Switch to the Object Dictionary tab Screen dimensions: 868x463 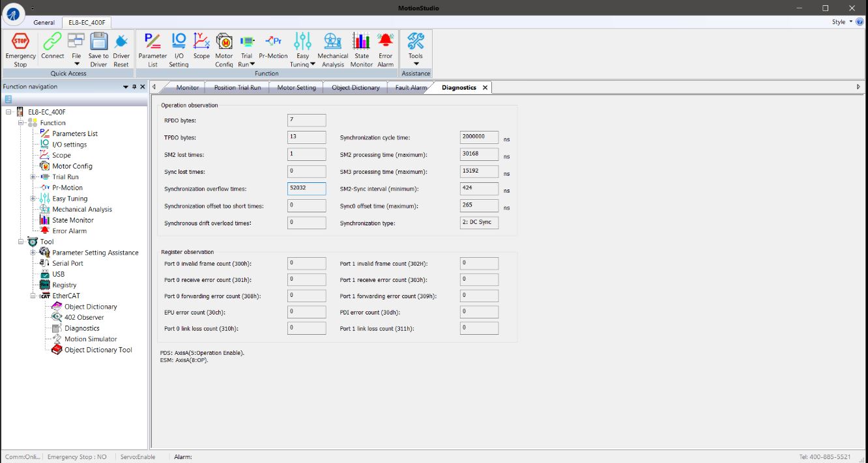click(x=355, y=87)
